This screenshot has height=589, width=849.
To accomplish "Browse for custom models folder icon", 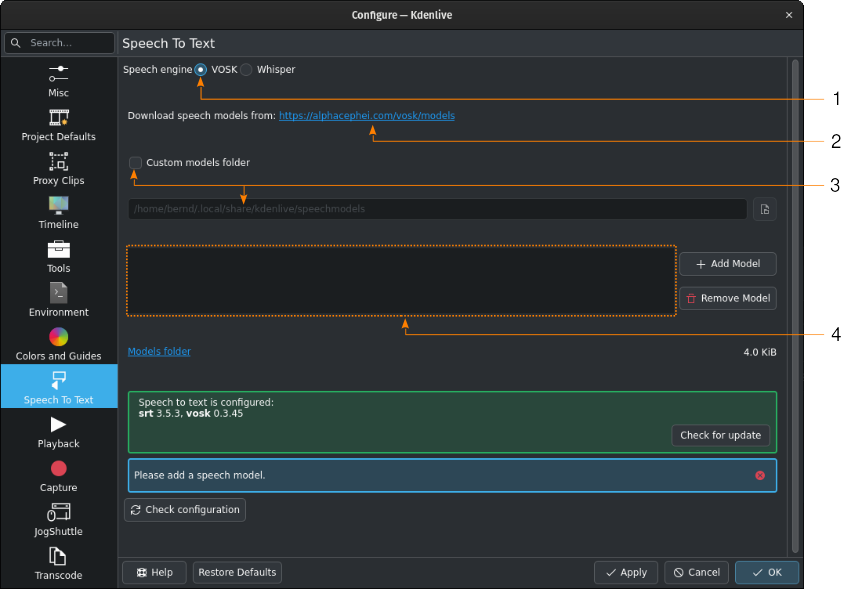I will tap(765, 209).
